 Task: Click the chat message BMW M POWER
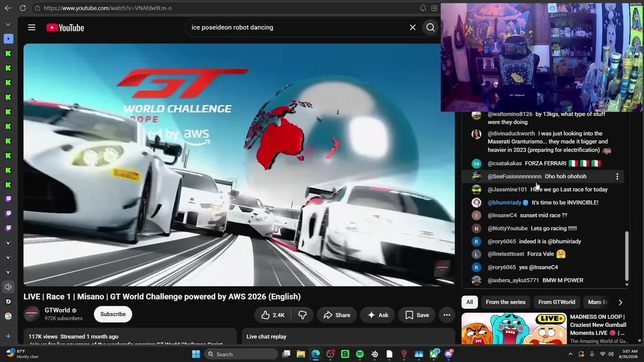click(x=562, y=281)
